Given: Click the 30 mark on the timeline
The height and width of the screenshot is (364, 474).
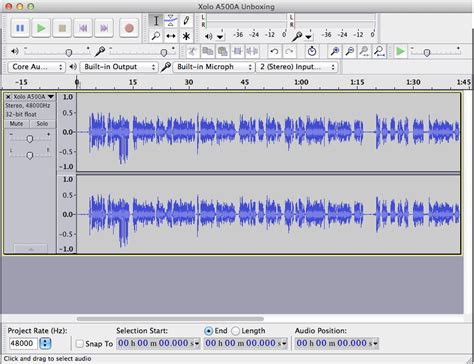Looking at the screenshot, I should pyautogui.click(x=189, y=82).
